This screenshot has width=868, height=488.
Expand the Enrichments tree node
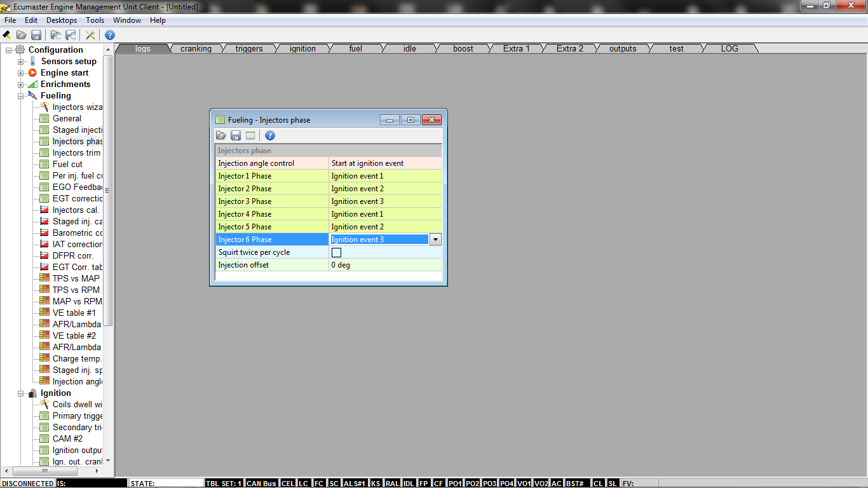pos(21,85)
